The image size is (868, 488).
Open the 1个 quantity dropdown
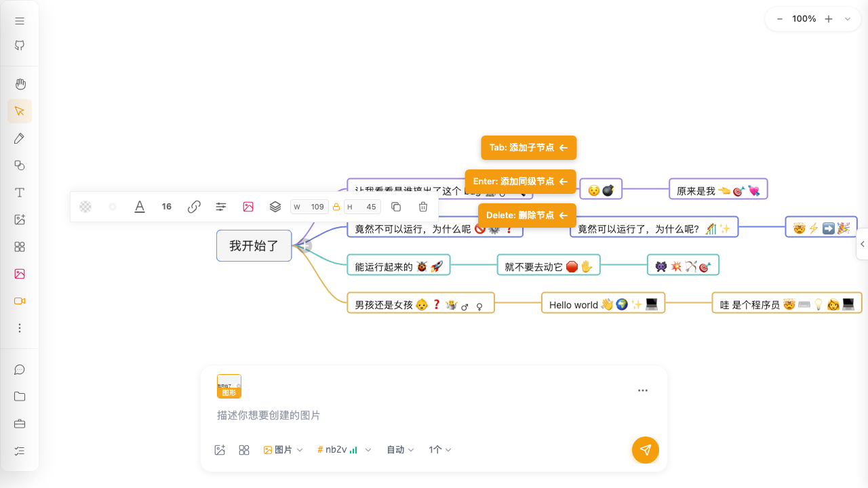click(x=439, y=449)
